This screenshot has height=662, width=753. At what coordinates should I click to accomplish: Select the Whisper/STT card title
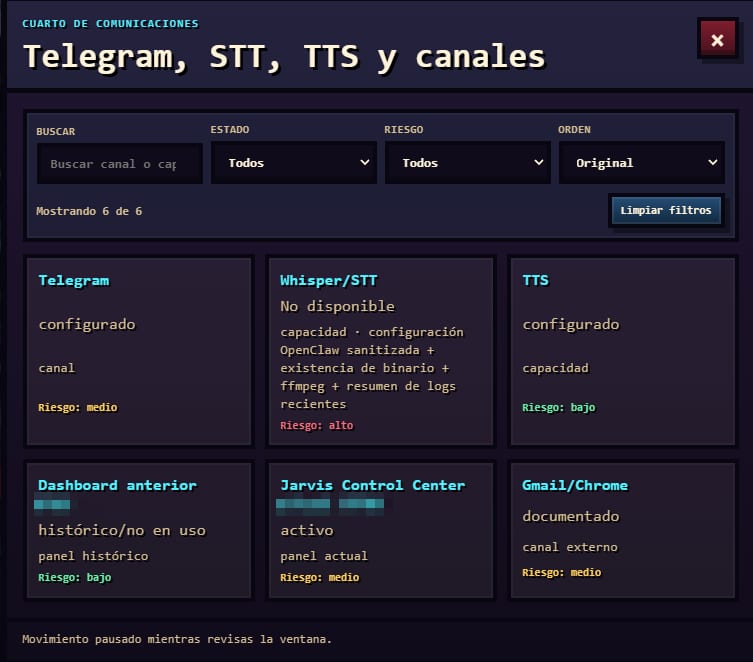[x=329, y=280]
